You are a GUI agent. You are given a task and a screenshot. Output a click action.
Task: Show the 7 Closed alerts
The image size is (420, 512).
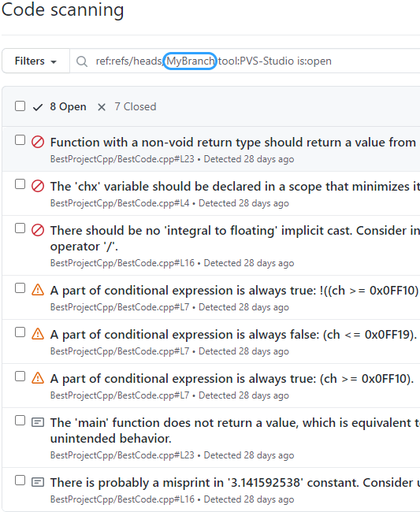click(x=127, y=107)
